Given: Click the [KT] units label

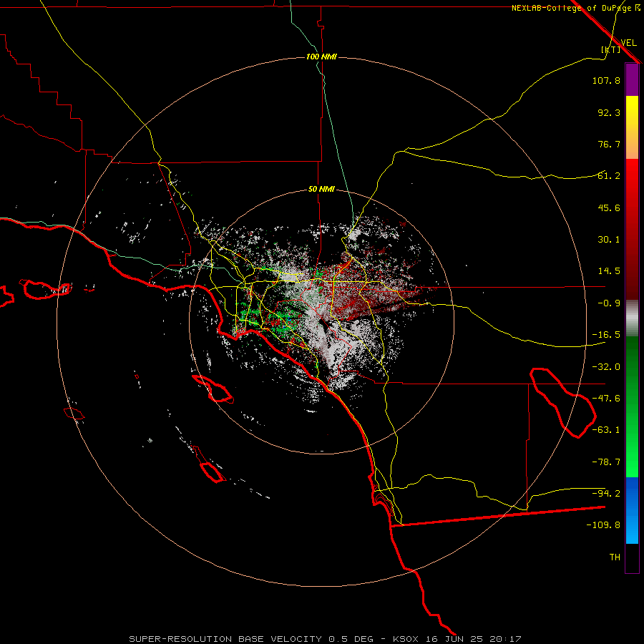Looking at the screenshot, I should [x=610, y=49].
